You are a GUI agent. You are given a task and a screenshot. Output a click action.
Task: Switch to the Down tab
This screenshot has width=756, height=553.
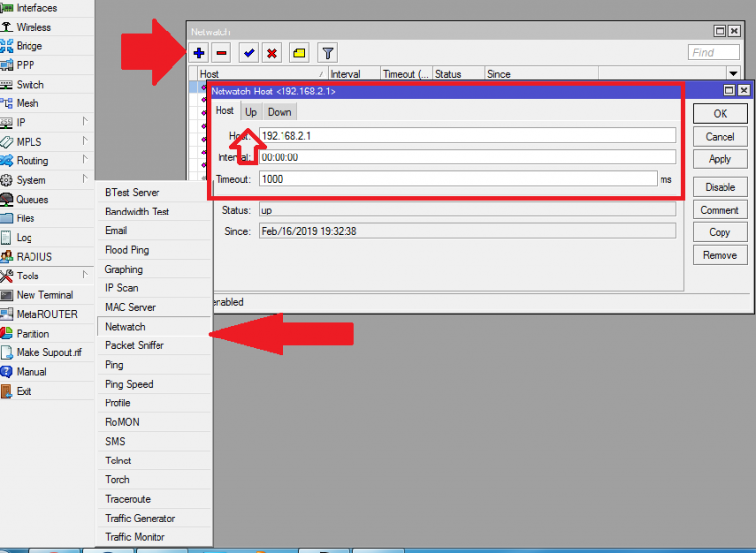280,112
